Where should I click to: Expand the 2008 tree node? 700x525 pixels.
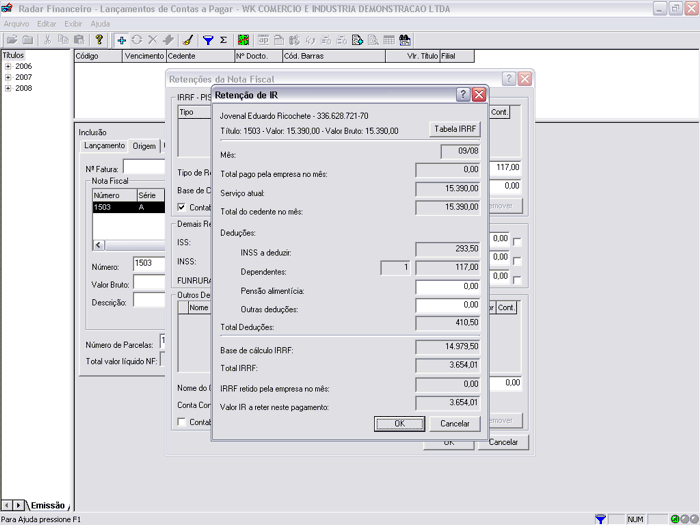[8, 88]
